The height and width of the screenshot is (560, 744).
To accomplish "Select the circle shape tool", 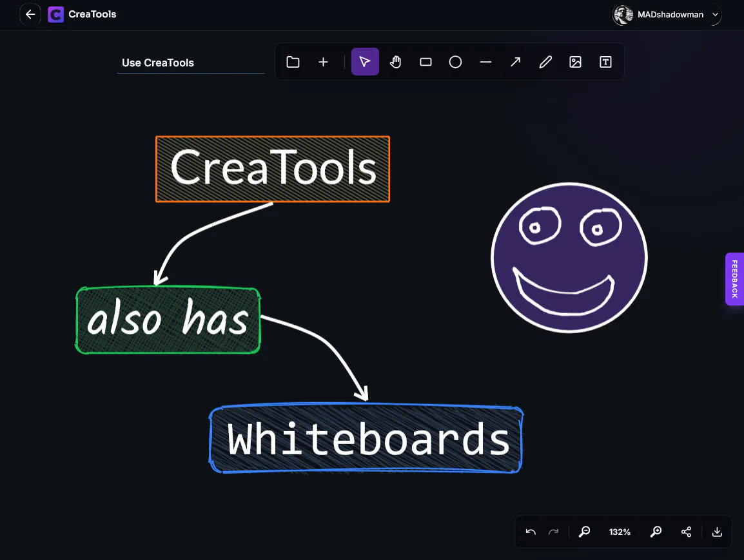I will pos(456,62).
